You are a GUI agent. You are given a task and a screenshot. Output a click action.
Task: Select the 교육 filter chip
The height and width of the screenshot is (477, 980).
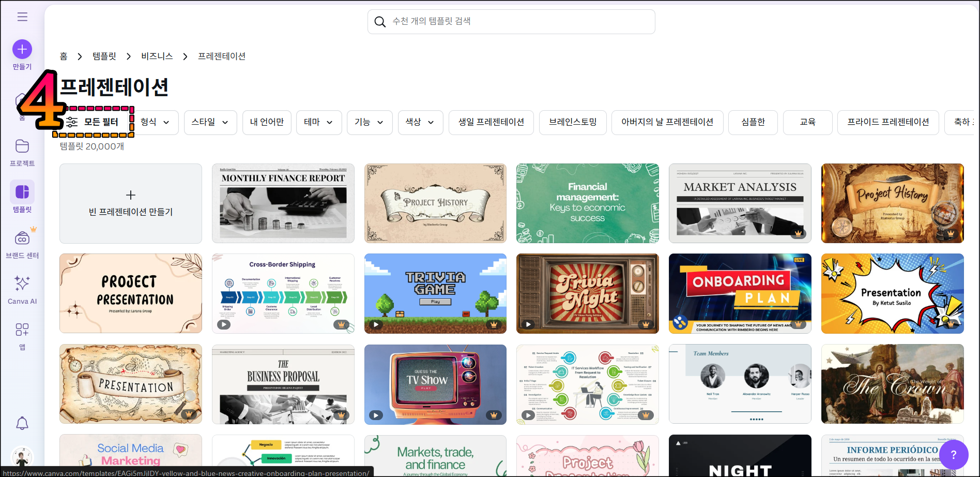click(x=807, y=123)
